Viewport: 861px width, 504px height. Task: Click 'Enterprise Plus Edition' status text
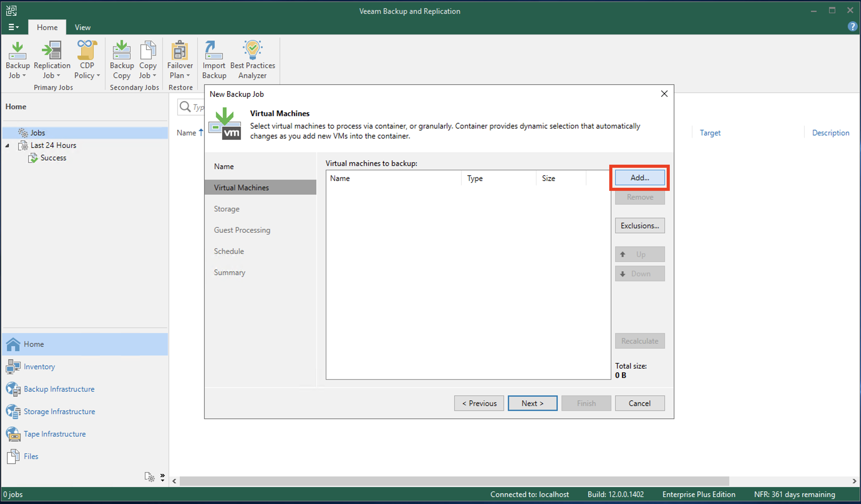tap(698, 494)
